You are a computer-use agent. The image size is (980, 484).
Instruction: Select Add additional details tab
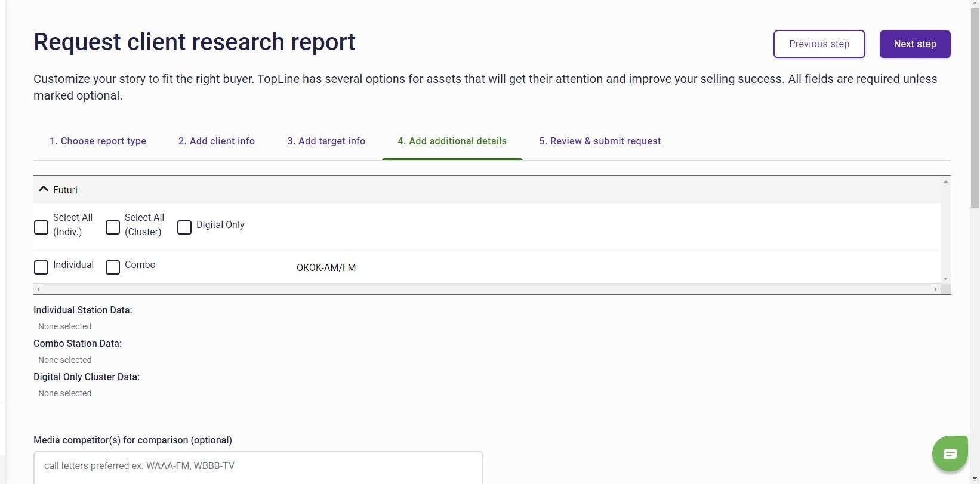coord(452,141)
